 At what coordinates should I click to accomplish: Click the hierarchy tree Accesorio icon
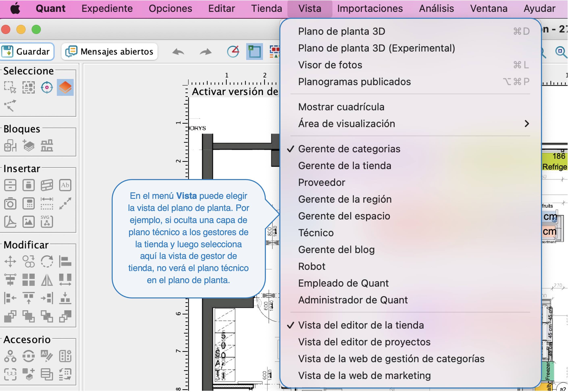10,356
